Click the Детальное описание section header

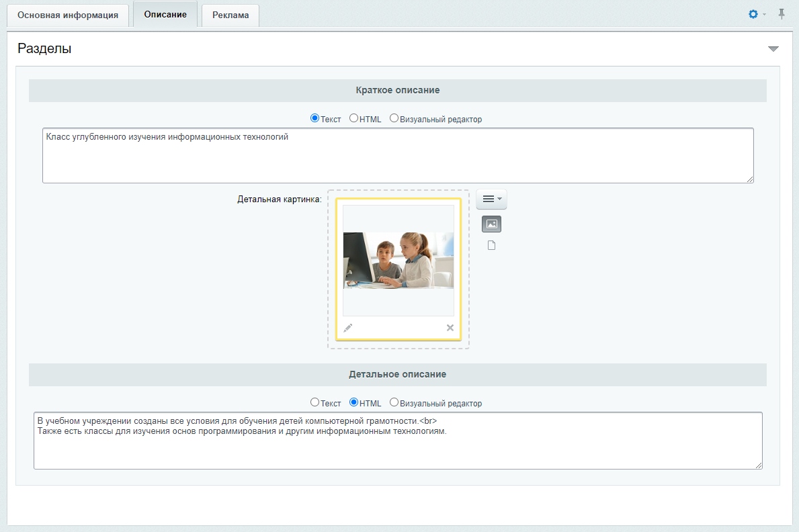[397, 375]
